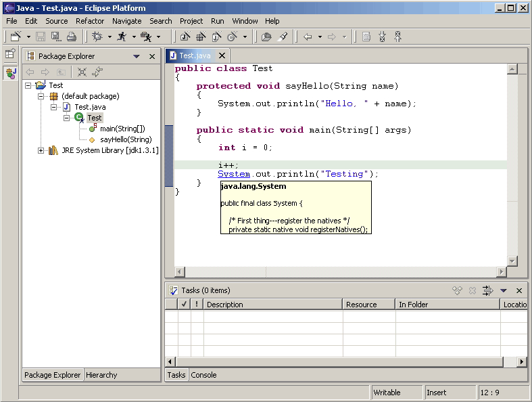Click Up icon in Package Explorer toolbar
The width and height of the screenshot is (532, 402).
[x=61, y=72]
